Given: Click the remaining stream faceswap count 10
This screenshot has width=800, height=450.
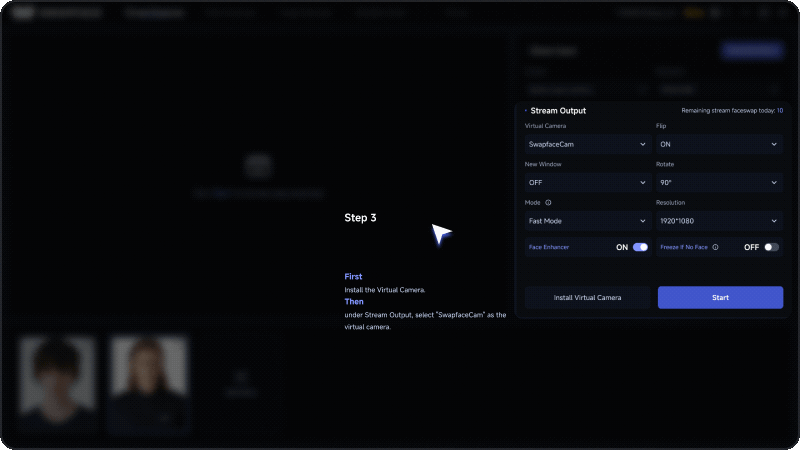Looking at the screenshot, I should (780, 111).
